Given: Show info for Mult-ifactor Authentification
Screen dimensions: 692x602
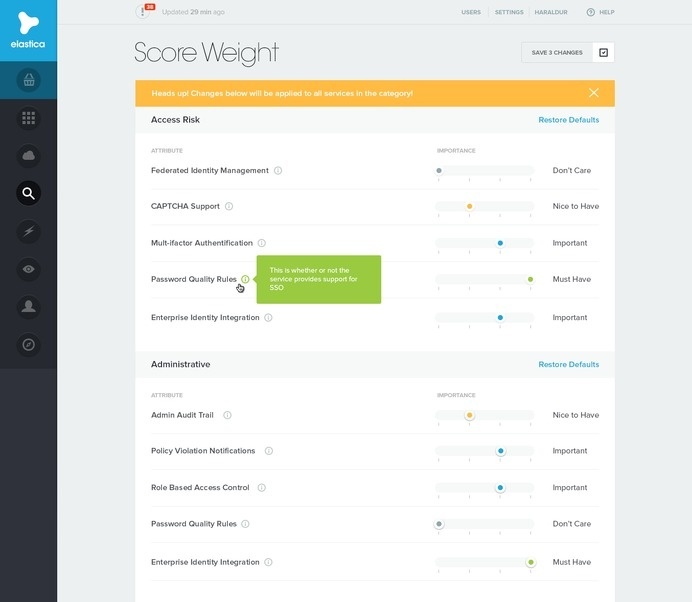Looking at the screenshot, I should click(262, 243).
